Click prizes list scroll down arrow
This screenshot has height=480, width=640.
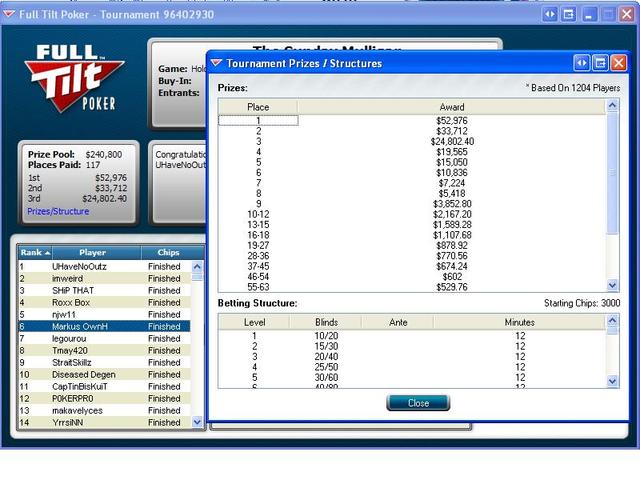(x=612, y=285)
